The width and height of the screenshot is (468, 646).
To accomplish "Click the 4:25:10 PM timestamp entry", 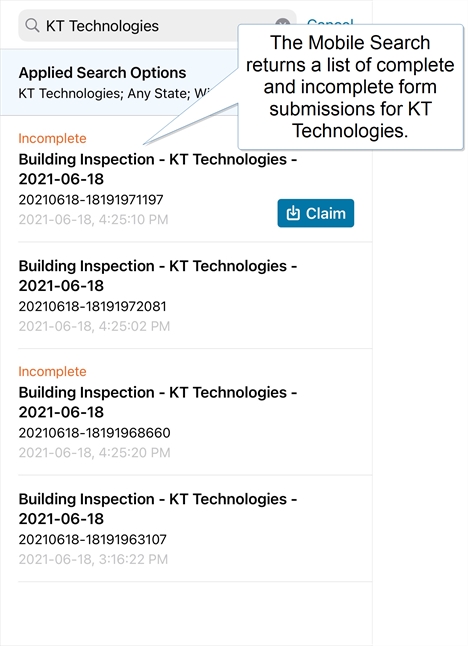I will [x=94, y=220].
